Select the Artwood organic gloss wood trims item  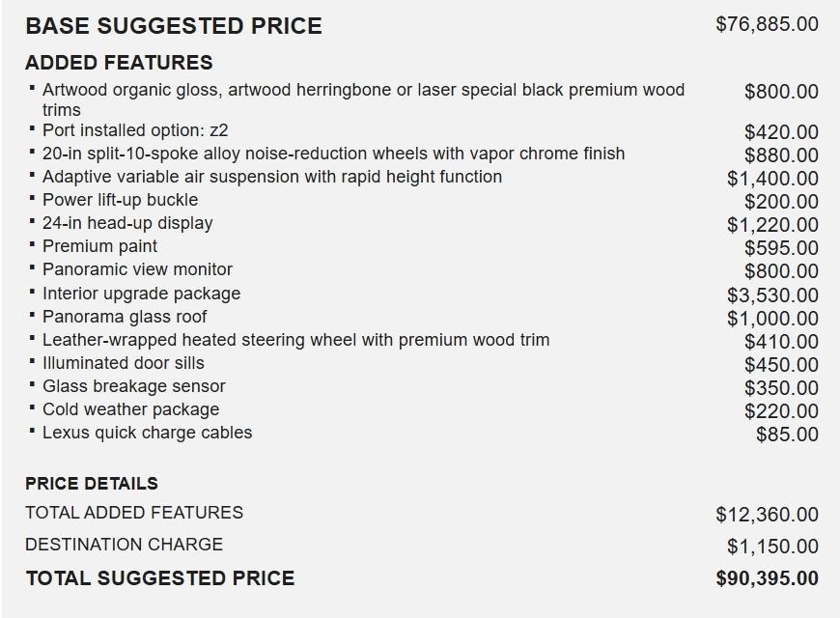363,99
